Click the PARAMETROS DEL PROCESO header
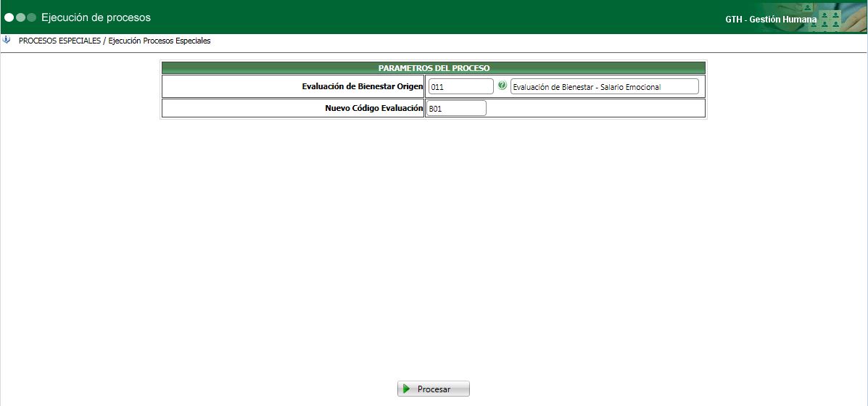The height and width of the screenshot is (406, 868). click(x=434, y=67)
